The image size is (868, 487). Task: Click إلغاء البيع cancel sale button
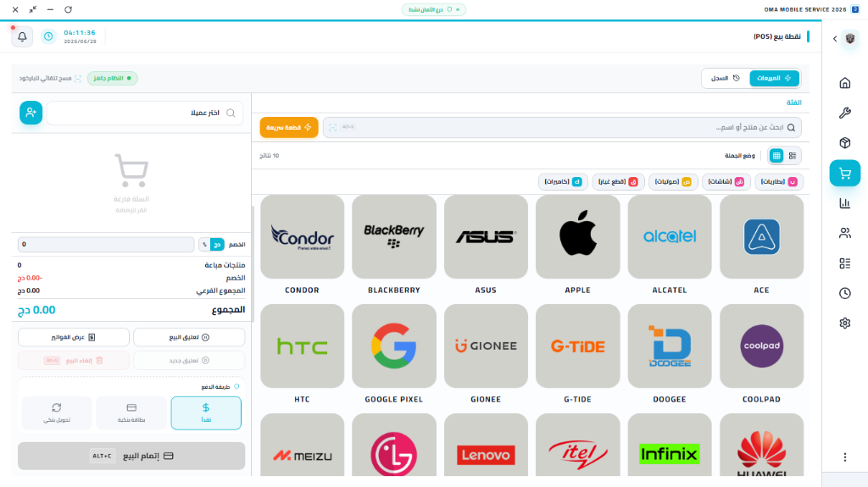(74, 360)
